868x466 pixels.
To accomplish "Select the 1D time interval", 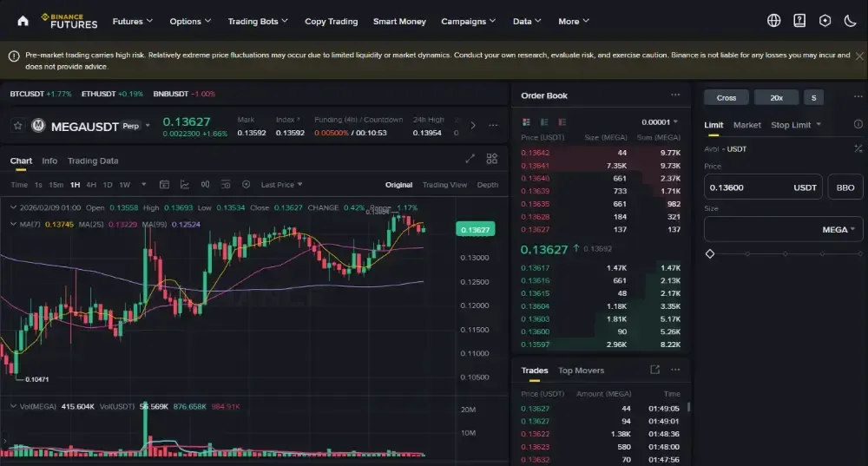I will (108, 185).
